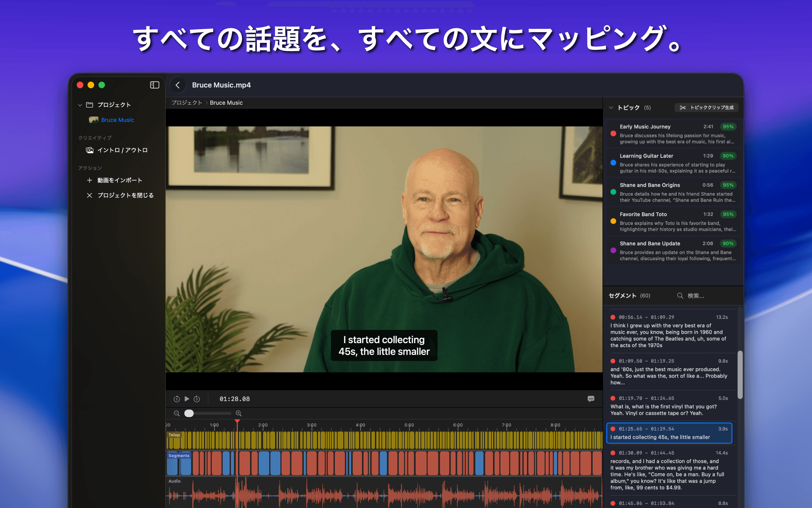Collapse the トピック panel chevron
812x508 pixels.
[611, 108]
